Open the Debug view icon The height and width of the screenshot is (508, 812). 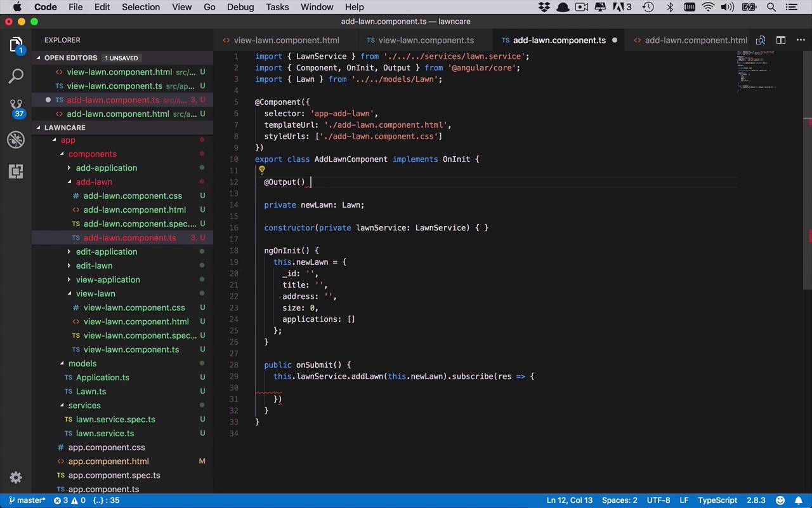click(16, 140)
